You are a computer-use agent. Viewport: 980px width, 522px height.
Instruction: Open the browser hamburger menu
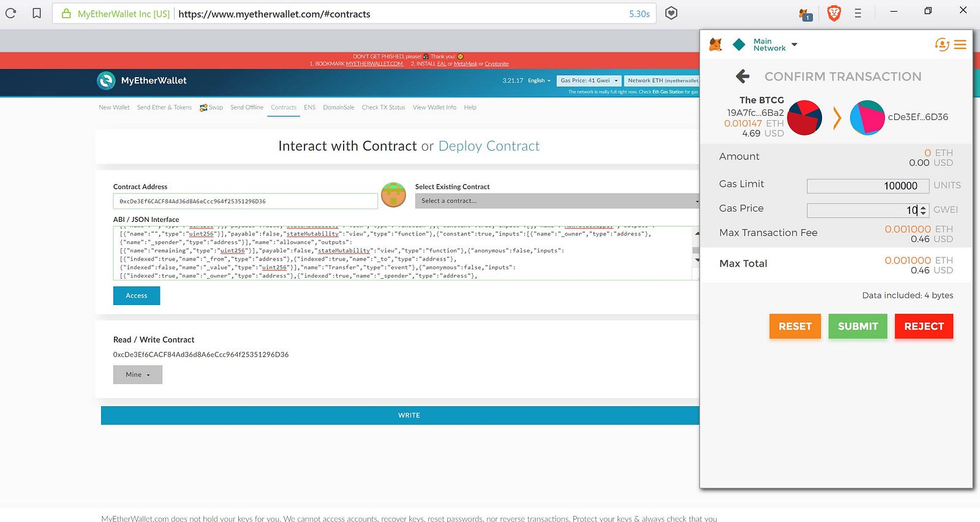click(858, 13)
